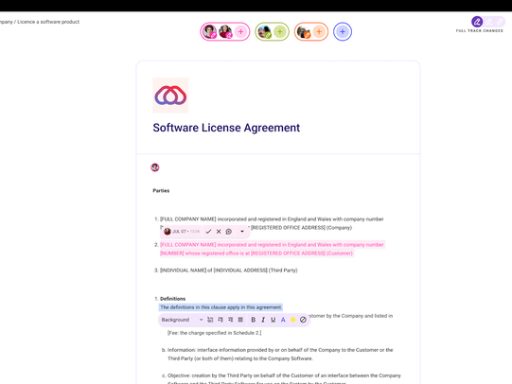
Task: Add a member to the orange party group
Action: [x=319, y=32]
